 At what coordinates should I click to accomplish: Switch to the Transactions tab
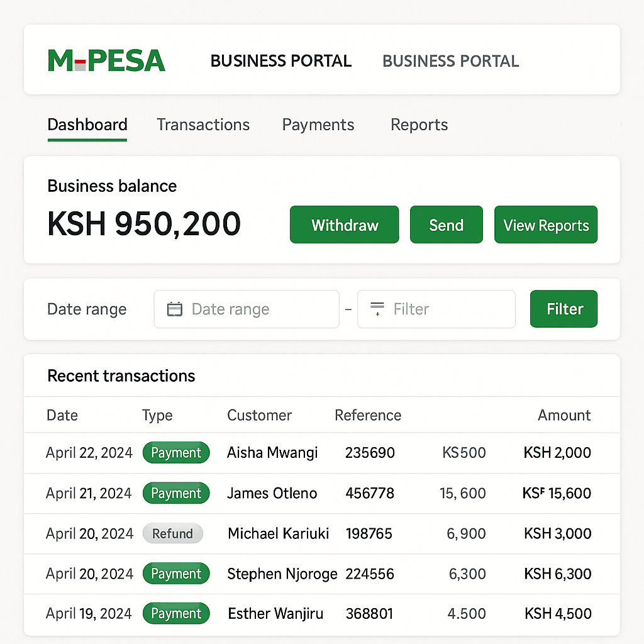tap(203, 125)
